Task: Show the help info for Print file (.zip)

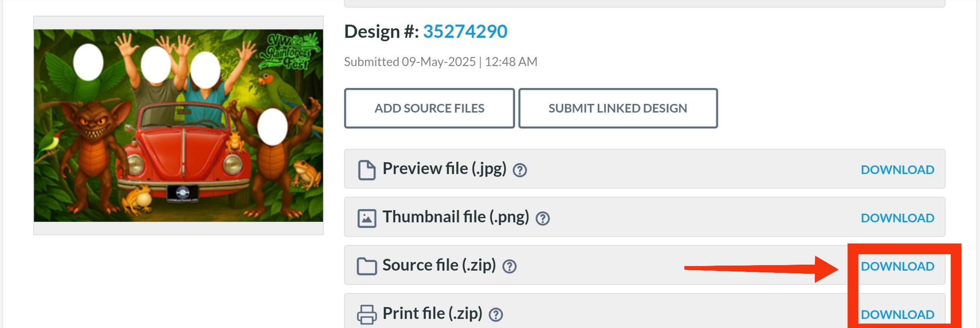Action: pyautogui.click(x=495, y=315)
